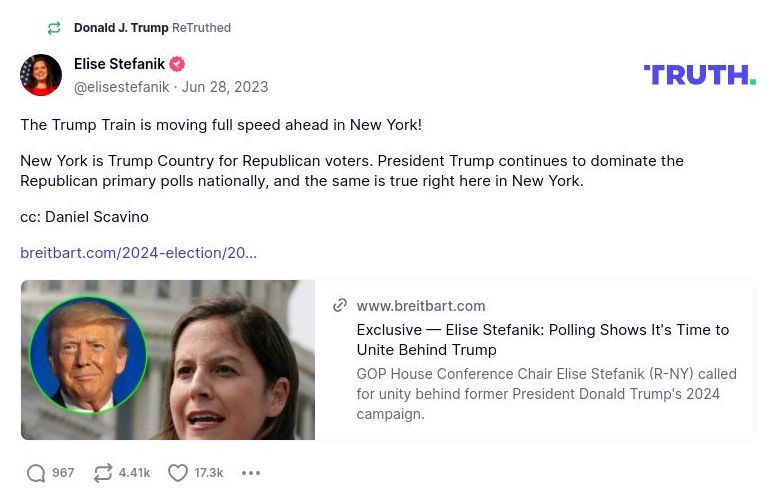
Task: Click the 4.41k ReTruths count
Action: click(134, 473)
